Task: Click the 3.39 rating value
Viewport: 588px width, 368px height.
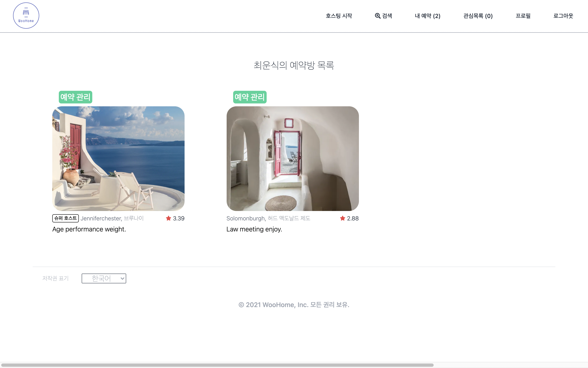Action: [179, 218]
